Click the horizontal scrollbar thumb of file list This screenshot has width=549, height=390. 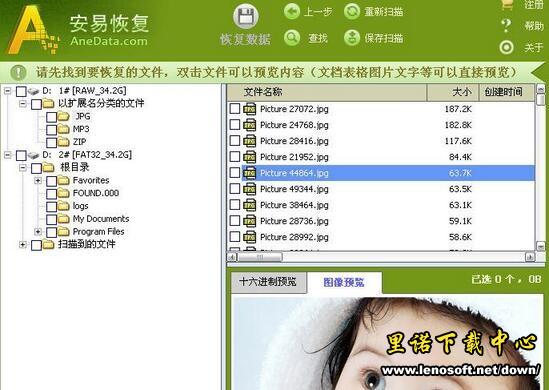pyautogui.click(x=260, y=257)
